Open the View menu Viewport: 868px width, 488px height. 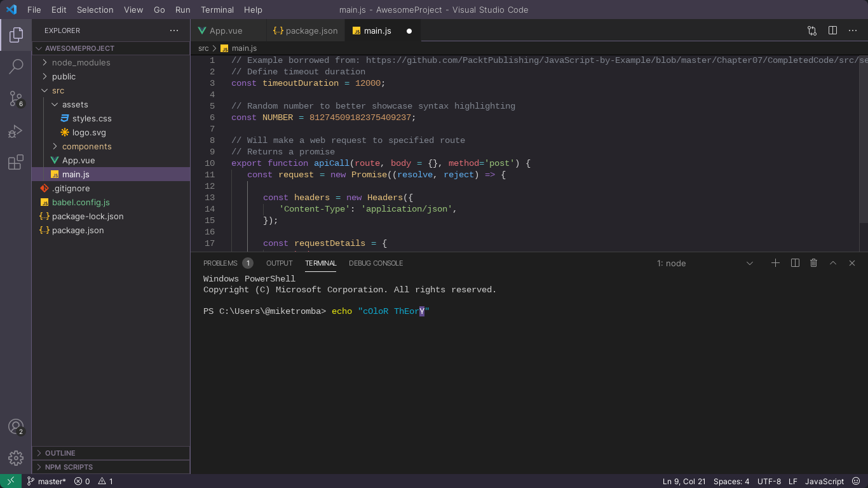point(133,10)
